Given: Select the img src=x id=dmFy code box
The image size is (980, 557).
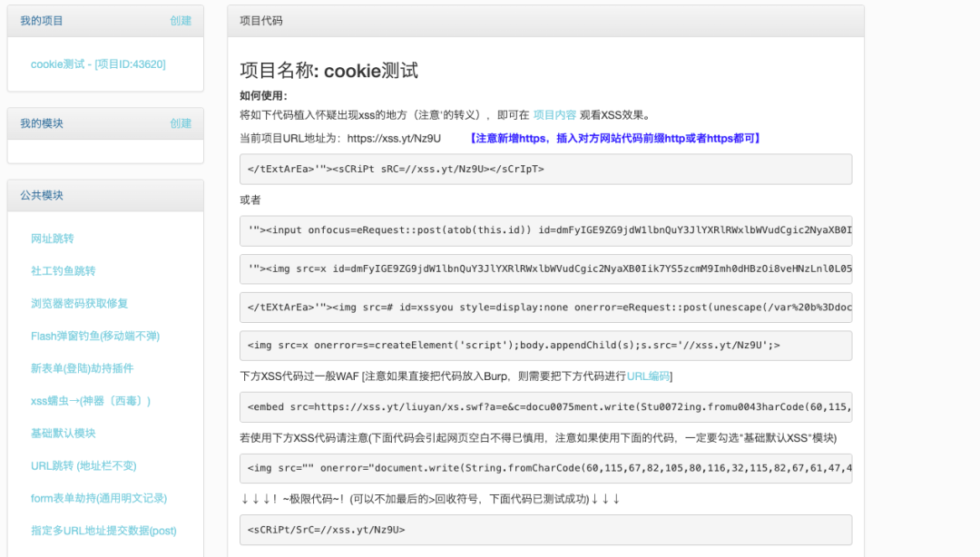Looking at the screenshot, I should [545, 269].
